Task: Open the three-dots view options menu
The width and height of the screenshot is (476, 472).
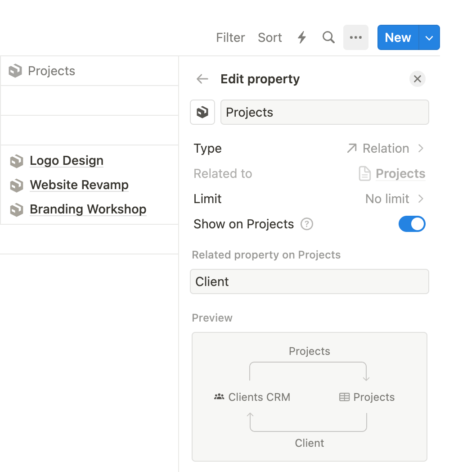Action: coord(355,37)
